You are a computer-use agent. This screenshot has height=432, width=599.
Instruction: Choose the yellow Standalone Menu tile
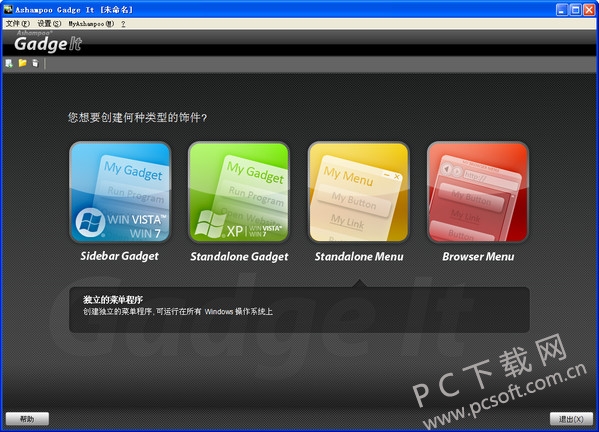click(359, 192)
